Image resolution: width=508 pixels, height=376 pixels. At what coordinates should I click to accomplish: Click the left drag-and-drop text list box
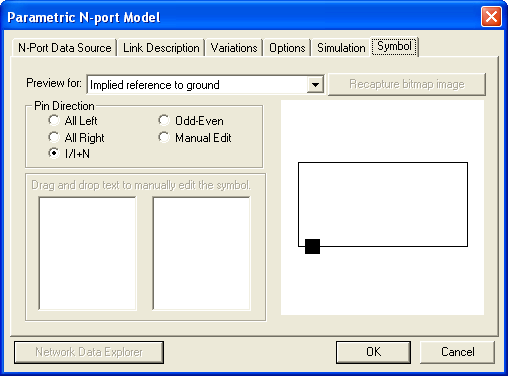click(x=88, y=253)
